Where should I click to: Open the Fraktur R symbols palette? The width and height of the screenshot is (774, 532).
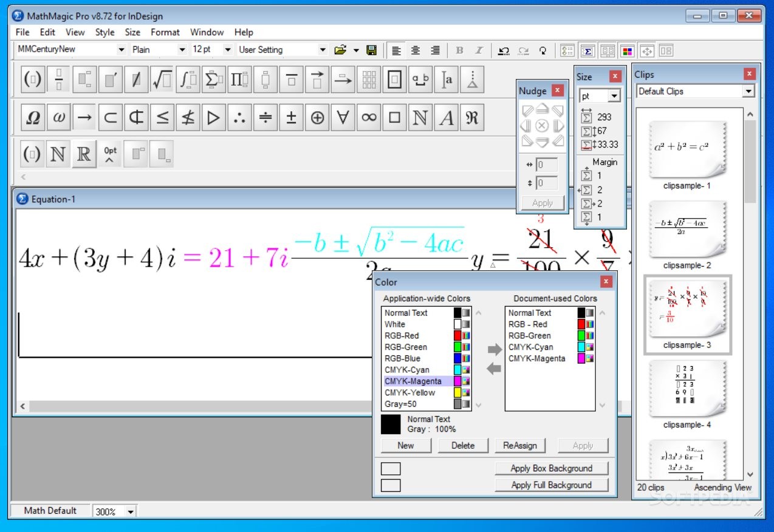click(x=472, y=118)
